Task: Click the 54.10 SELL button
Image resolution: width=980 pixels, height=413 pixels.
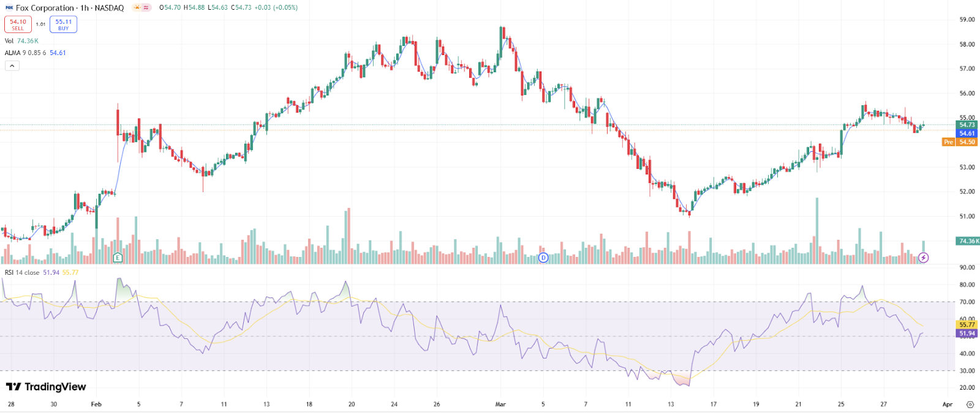Action: point(18,24)
